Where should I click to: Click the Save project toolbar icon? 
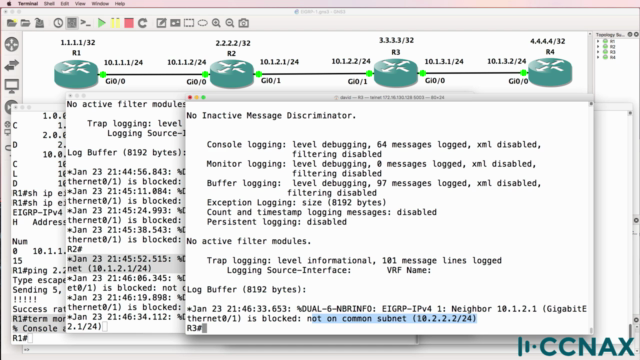pyautogui.click(x=39, y=23)
